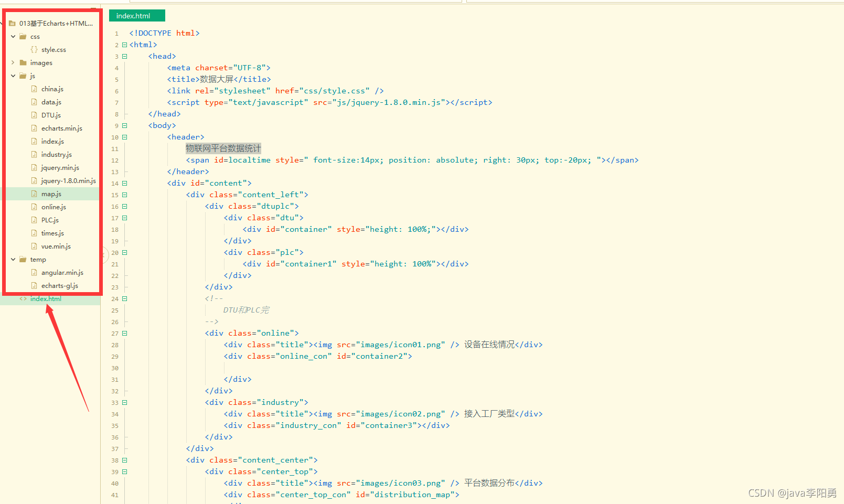Collapse the css folder chevron
The height and width of the screenshot is (504, 844).
coord(13,37)
